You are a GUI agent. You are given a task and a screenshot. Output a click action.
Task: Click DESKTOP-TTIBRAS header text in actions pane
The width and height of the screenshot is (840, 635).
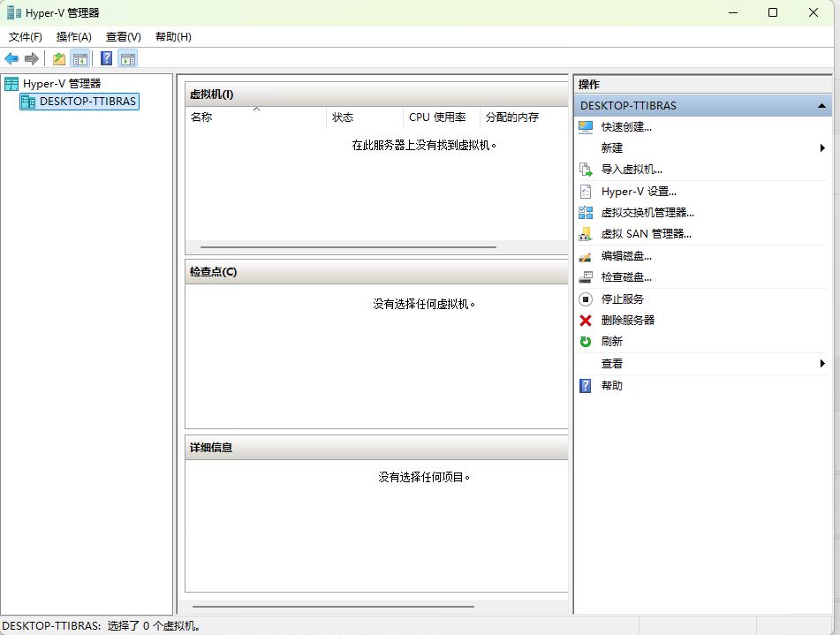tap(628, 106)
